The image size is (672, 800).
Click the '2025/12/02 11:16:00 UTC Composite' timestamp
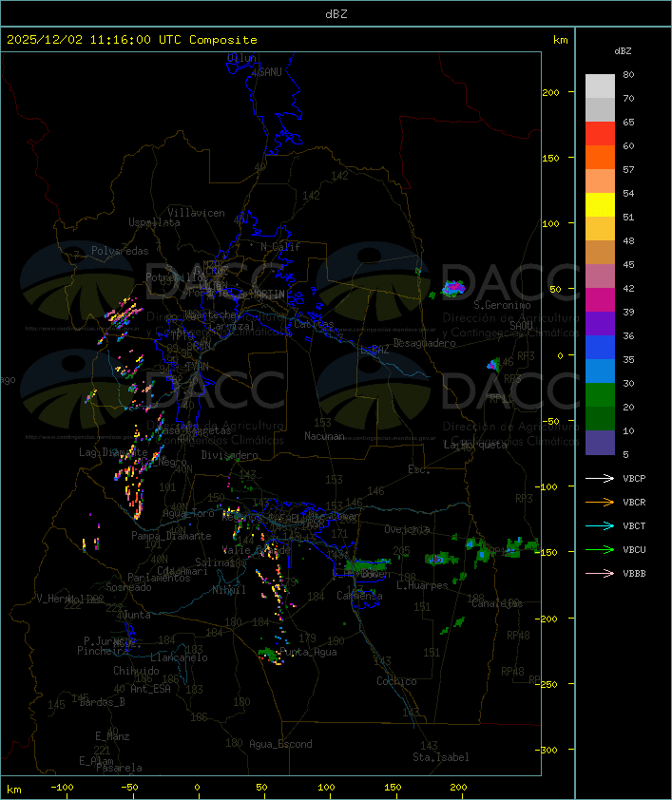pos(132,40)
